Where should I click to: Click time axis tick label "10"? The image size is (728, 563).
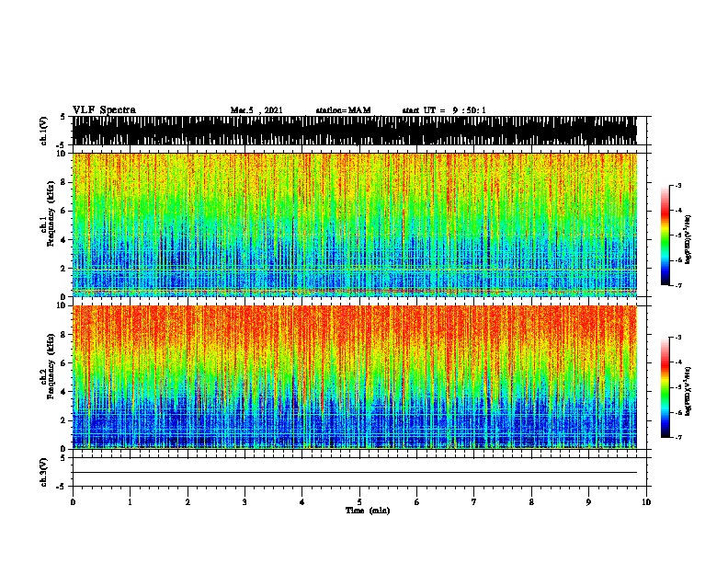click(x=646, y=502)
